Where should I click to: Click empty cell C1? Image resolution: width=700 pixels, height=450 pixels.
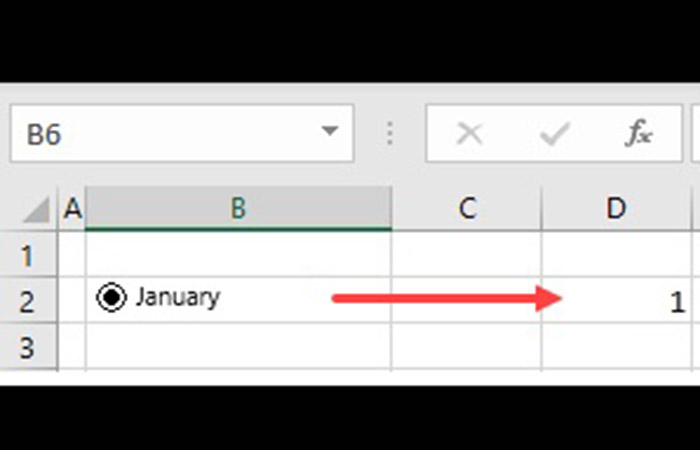click(x=466, y=254)
